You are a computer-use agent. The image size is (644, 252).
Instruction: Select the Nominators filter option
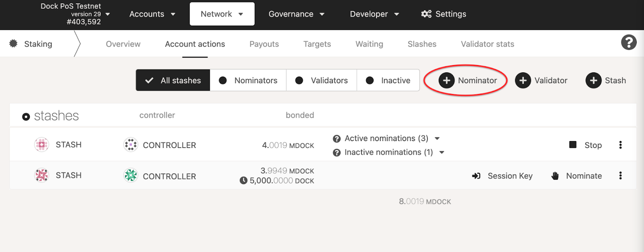(x=248, y=80)
